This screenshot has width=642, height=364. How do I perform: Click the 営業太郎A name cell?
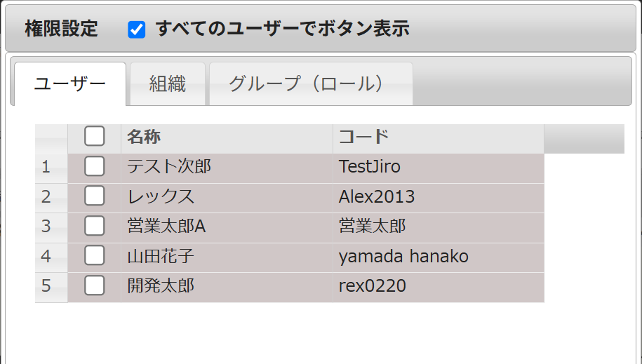(x=227, y=228)
